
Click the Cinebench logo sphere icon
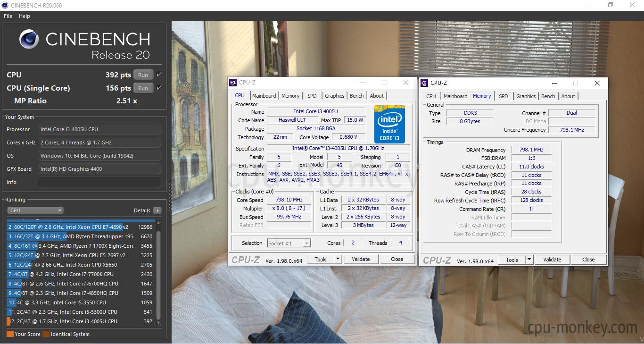point(29,39)
